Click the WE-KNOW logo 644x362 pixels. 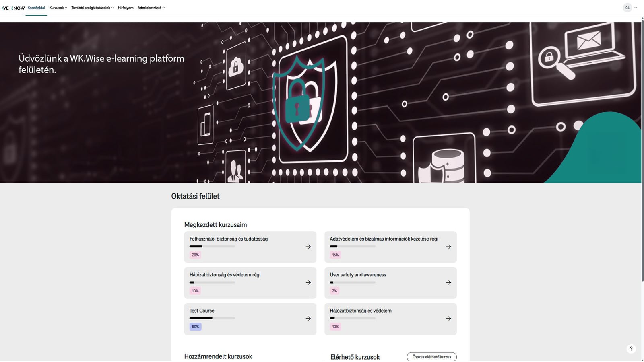13,8
